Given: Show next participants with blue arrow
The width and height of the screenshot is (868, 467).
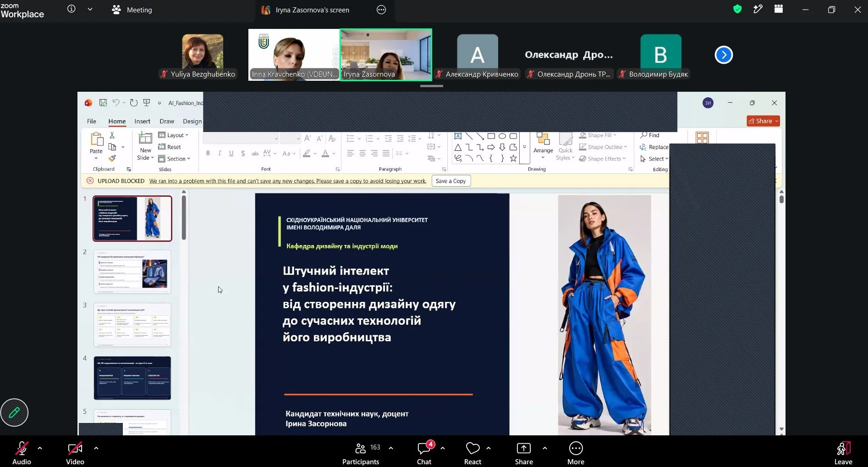Looking at the screenshot, I should coord(724,55).
